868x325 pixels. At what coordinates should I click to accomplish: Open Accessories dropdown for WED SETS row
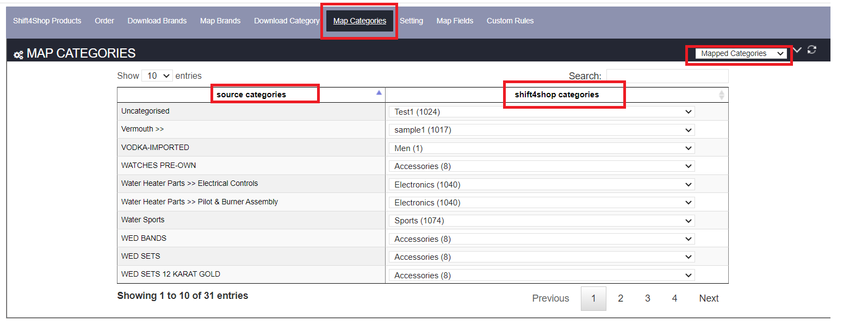542,257
